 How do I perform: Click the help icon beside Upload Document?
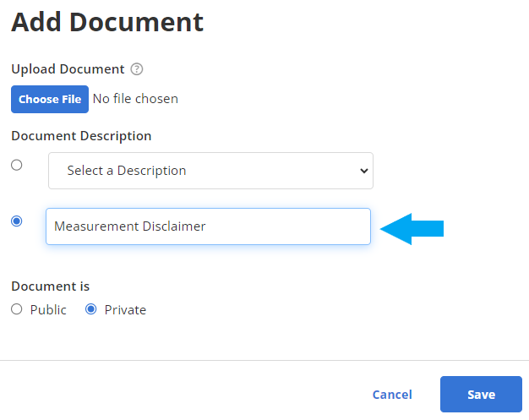tap(137, 69)
